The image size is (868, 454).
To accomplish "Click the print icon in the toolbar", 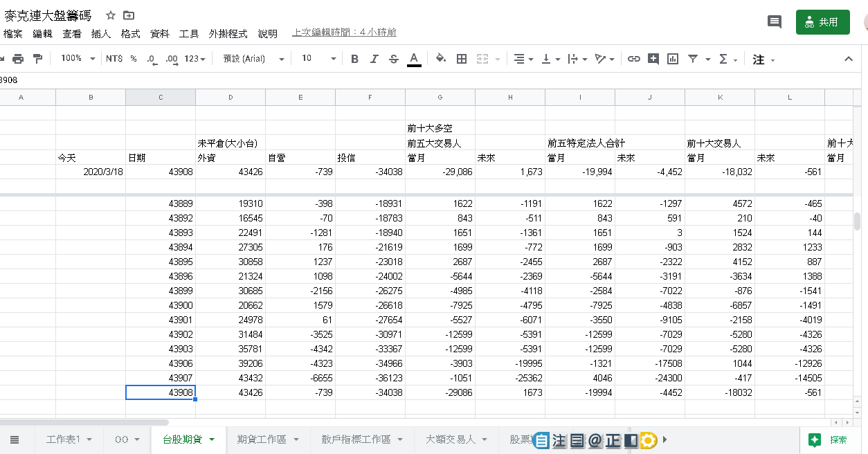I will 18,59.
